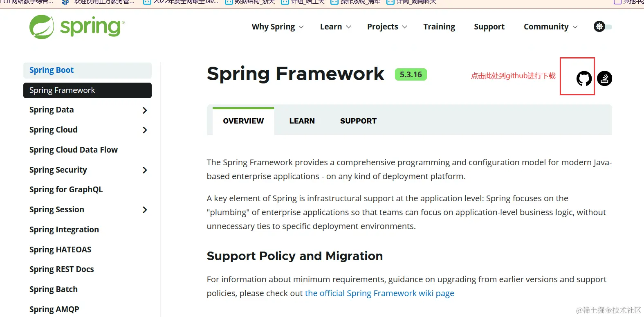
Task: Expand Spring Session chevron in sidebar
Action: pyautogui.click(x=145, y=210)
